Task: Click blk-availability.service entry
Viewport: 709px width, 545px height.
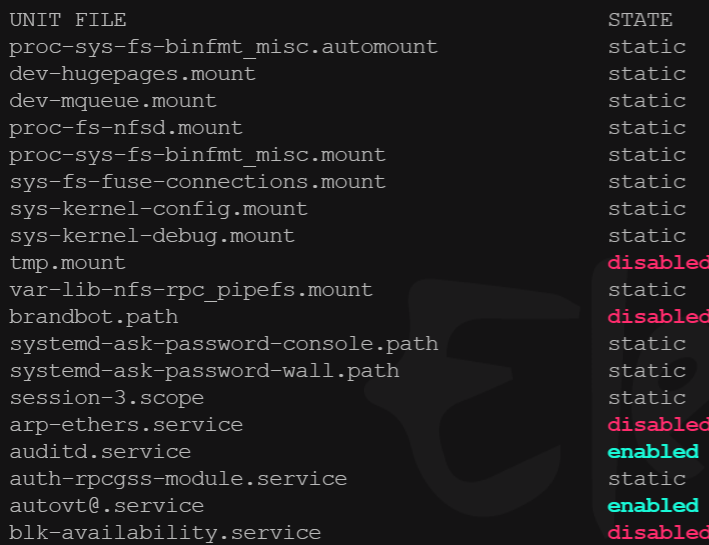Action: tap(165, 533)
